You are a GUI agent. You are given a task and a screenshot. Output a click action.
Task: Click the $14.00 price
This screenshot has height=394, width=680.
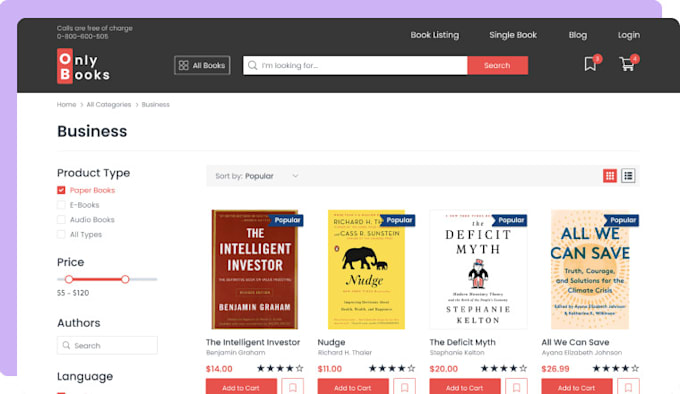(x=219, y=369)
